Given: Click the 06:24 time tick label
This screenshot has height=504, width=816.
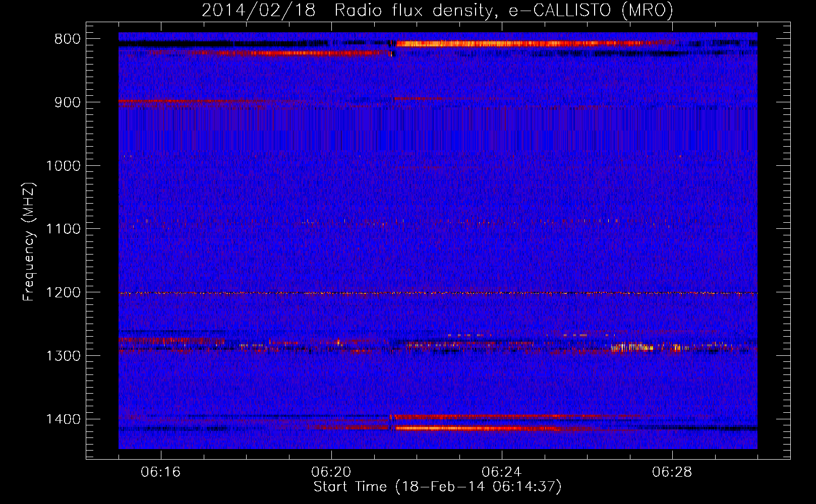Looking at the screenshot, I should (x=502, y=472).
